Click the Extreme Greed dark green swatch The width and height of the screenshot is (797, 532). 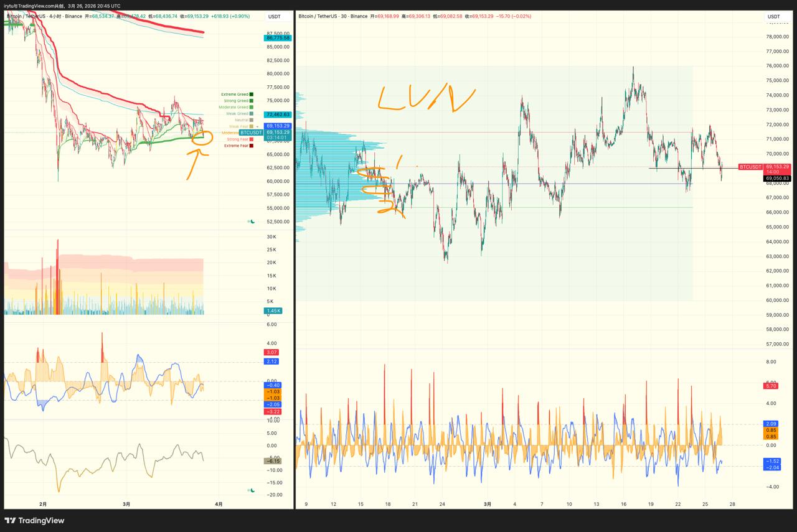point(251,95)
